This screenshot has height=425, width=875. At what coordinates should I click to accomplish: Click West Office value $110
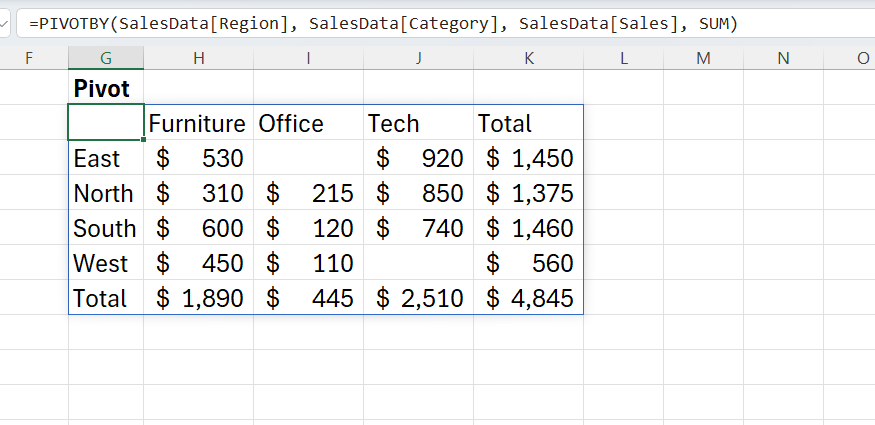pos(308,263)
